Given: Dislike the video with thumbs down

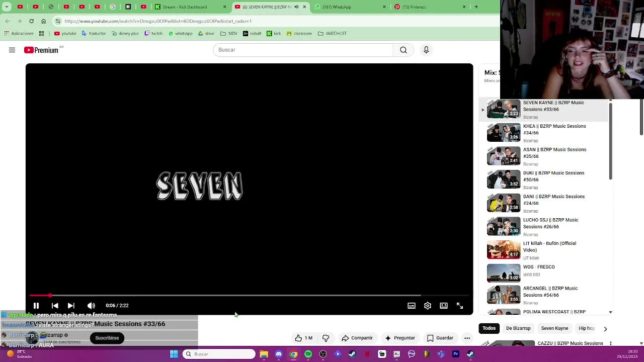Looking at the screenshot, I should click(x=326, y=338).
